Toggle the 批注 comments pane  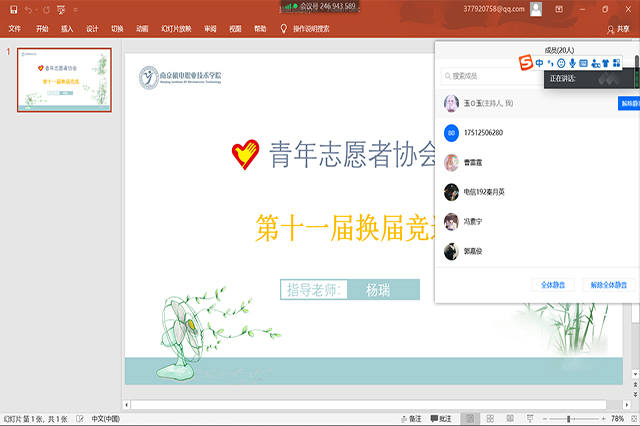pyautogui.click(x=440, y=418)
